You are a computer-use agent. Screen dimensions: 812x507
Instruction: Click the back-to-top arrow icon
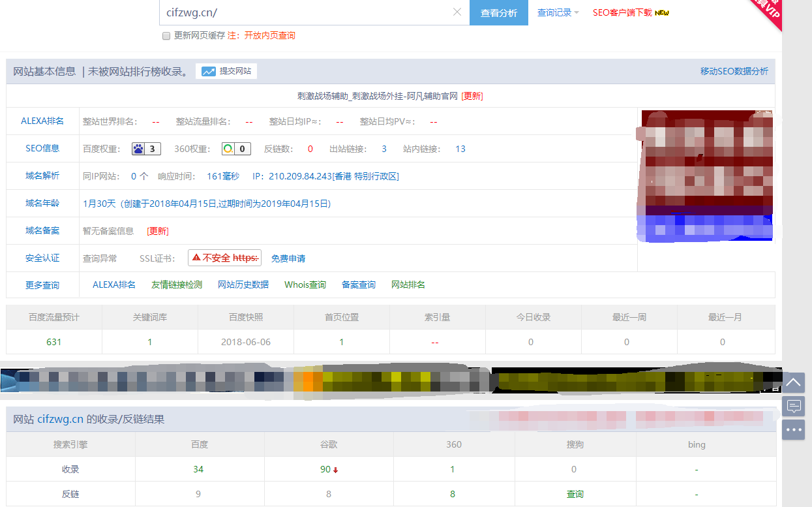(x=793, y=382)
